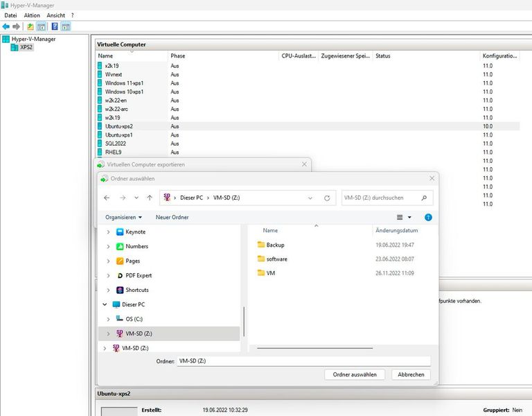532x416 pixels.
Task: Select OS (C:) drive in navigation pane
Action: coord(134,319)
